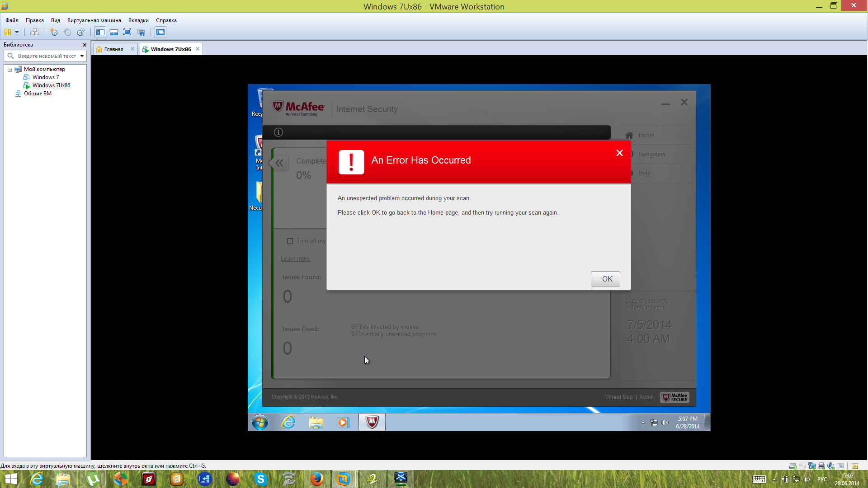
Task: Click the McAfee shield in guest taskbar
Action: tap(372, 422)
